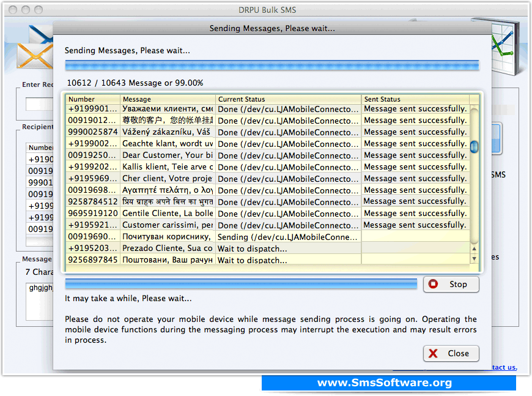Click the table scrollbar thumb
This screenshot has width=532, height=396.
474,147
